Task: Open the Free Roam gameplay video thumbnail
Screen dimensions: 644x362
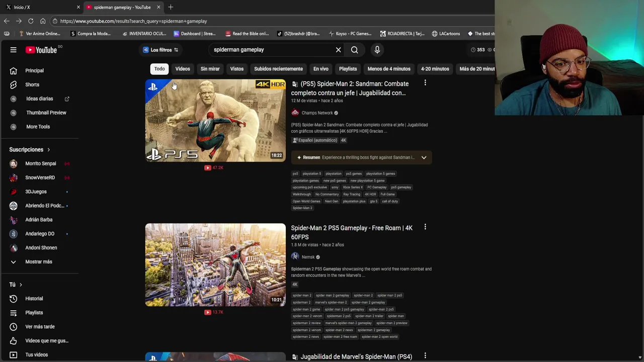Action: pyautogui.click(x=215, y=265)
